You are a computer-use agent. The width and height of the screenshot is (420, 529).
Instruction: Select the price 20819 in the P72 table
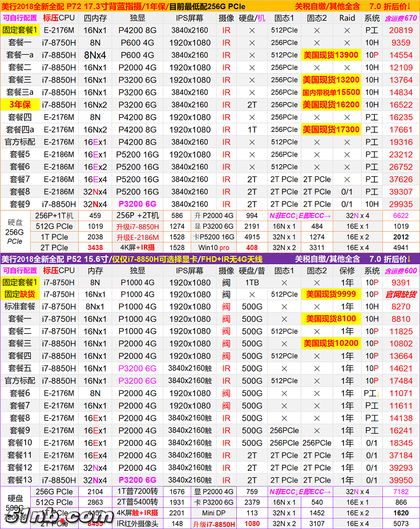tap(401, 30)
